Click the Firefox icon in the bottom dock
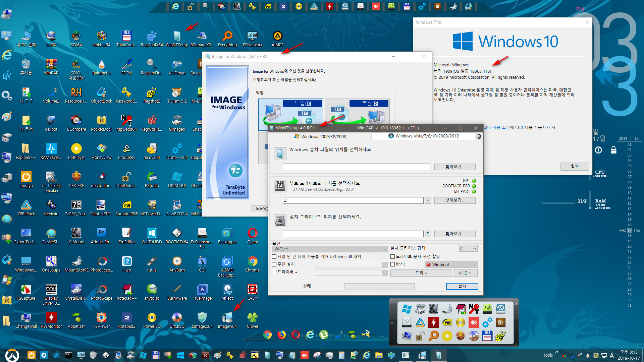 pyautogui.click(x=281, y=334)
